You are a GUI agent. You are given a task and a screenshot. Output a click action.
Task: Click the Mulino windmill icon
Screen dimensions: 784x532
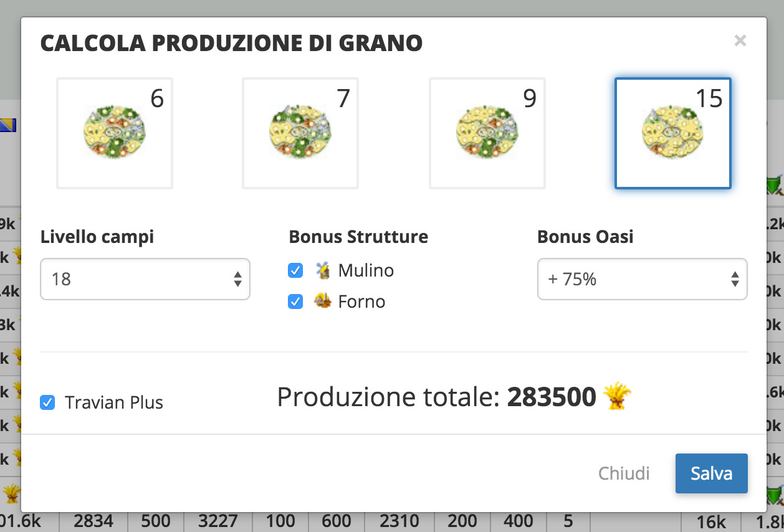coord(322,270)
